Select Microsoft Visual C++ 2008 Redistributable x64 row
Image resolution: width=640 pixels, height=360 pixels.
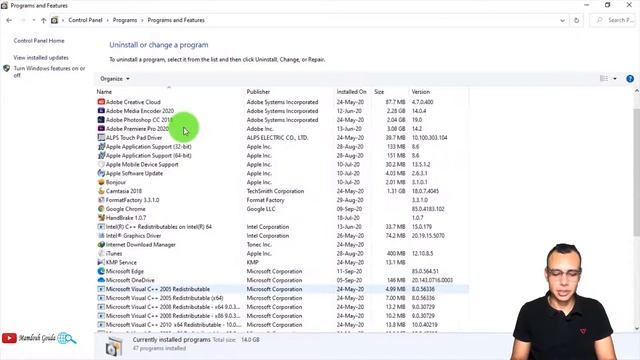282,307
